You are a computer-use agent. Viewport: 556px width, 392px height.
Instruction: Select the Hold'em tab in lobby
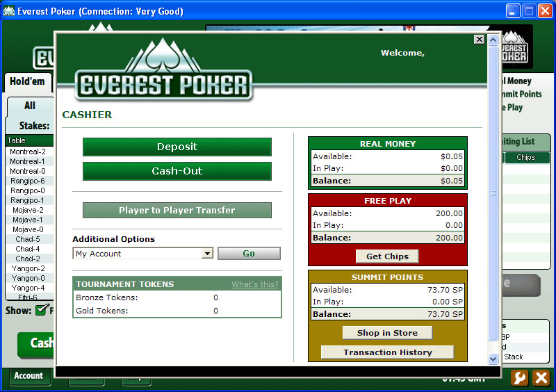click(x=27, y=81)
